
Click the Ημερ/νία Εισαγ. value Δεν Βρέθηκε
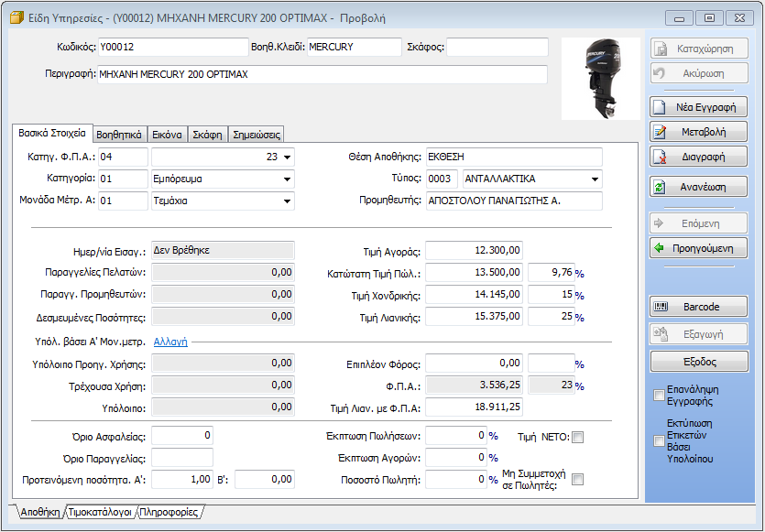pyautogui.click(x=223, y=251)
